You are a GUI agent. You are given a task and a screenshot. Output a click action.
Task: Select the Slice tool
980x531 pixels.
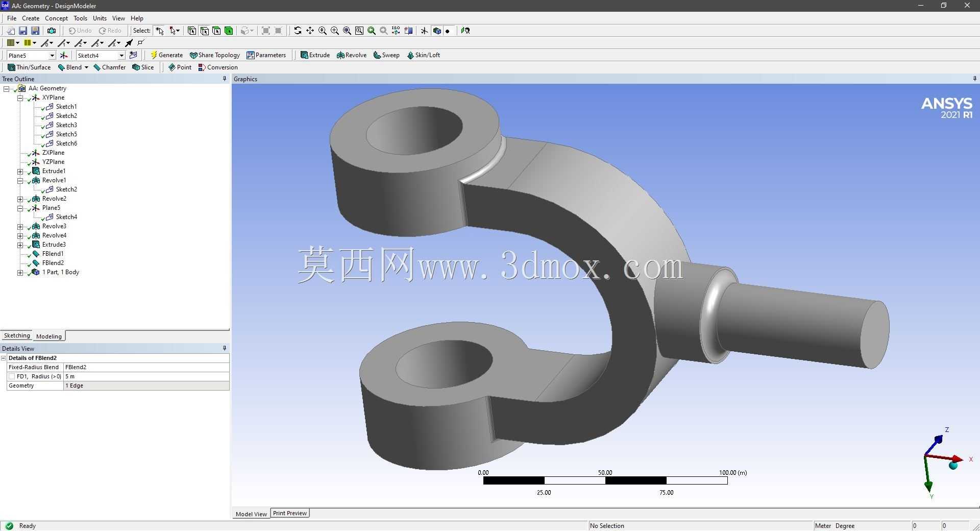tap(143, 67)
